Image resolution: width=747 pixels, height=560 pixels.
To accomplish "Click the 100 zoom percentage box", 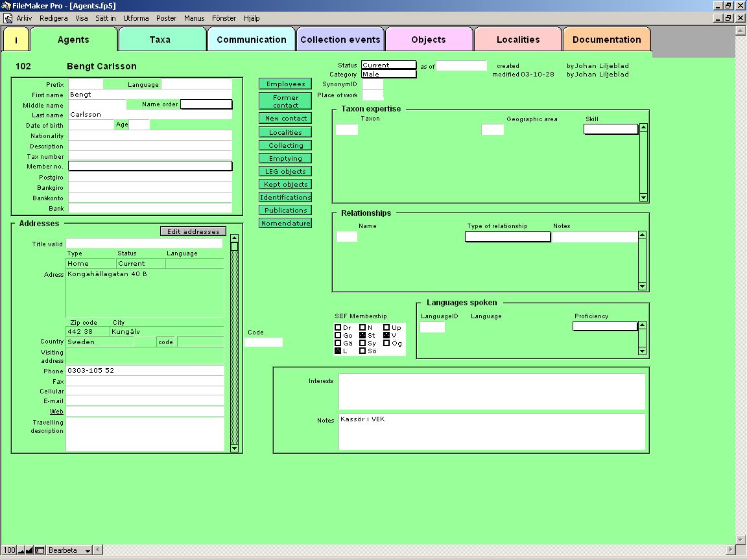I will 9,550.
